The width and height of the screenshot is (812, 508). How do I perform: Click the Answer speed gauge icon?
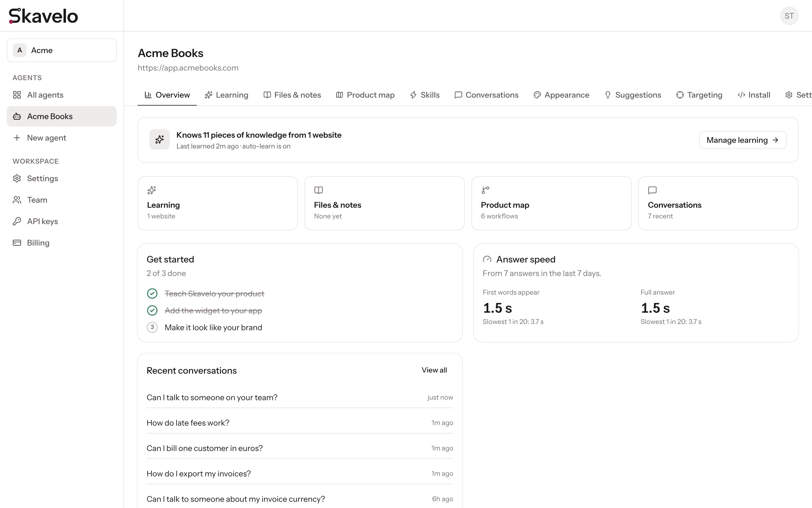click(487, 259)
